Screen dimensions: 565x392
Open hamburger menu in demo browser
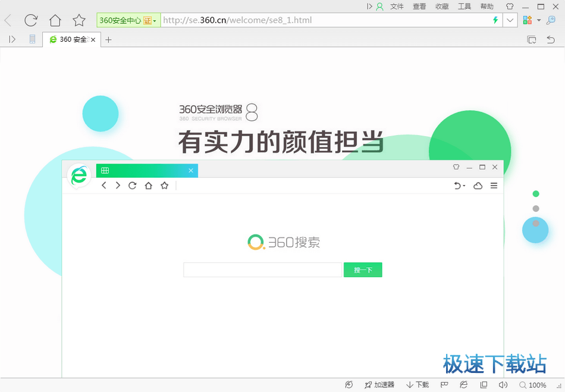click(494, 186)
